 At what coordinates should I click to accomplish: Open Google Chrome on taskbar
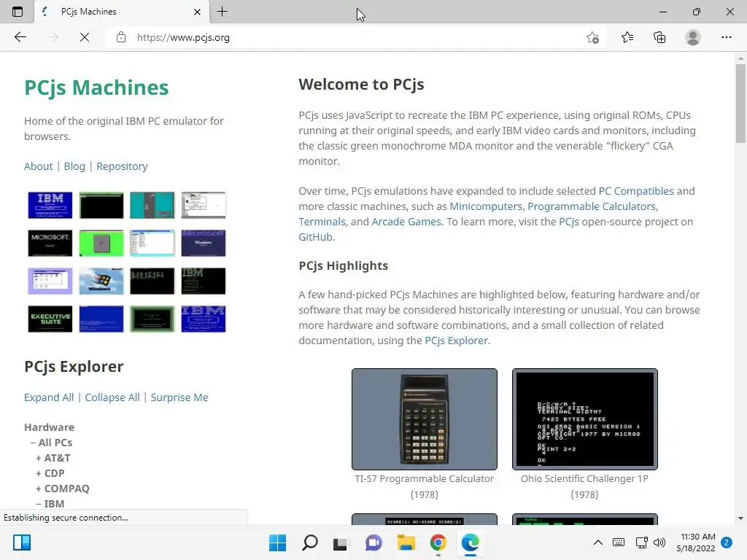pyautogui.click(x=438, y=542)
